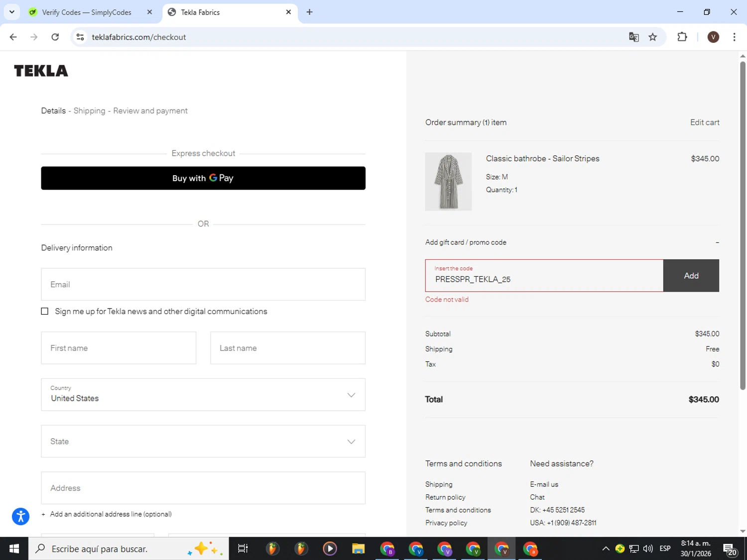The width and height of the screenshot is (747, 560).
Task: Open Terms and conditions footer link
Action: pyautogui.click(x=458, y=510)
